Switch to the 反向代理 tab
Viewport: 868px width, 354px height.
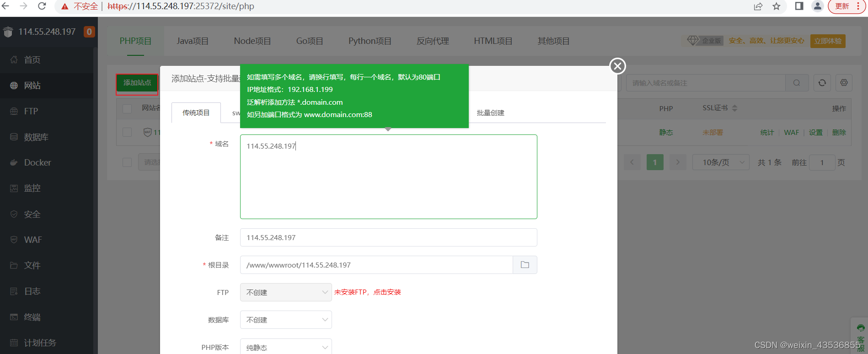tap(433, 41)
